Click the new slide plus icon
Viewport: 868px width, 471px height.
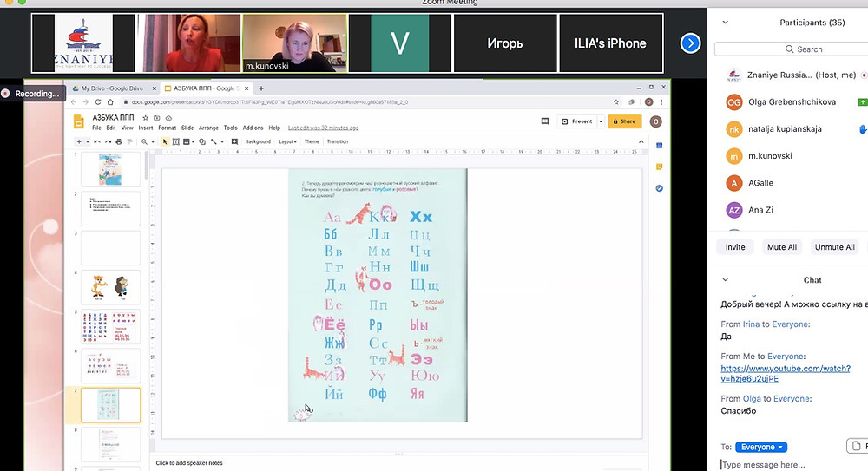coord(79,141)
